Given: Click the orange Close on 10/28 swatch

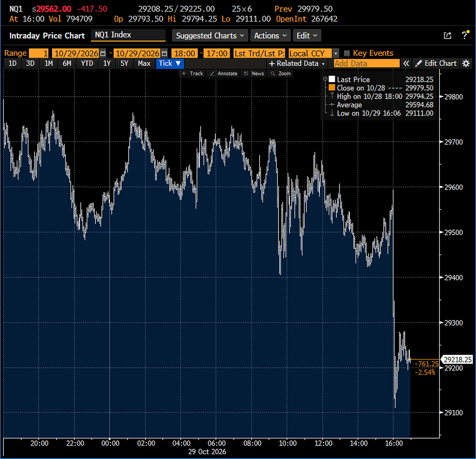Looking at the screenshot, I should (332, 88).
